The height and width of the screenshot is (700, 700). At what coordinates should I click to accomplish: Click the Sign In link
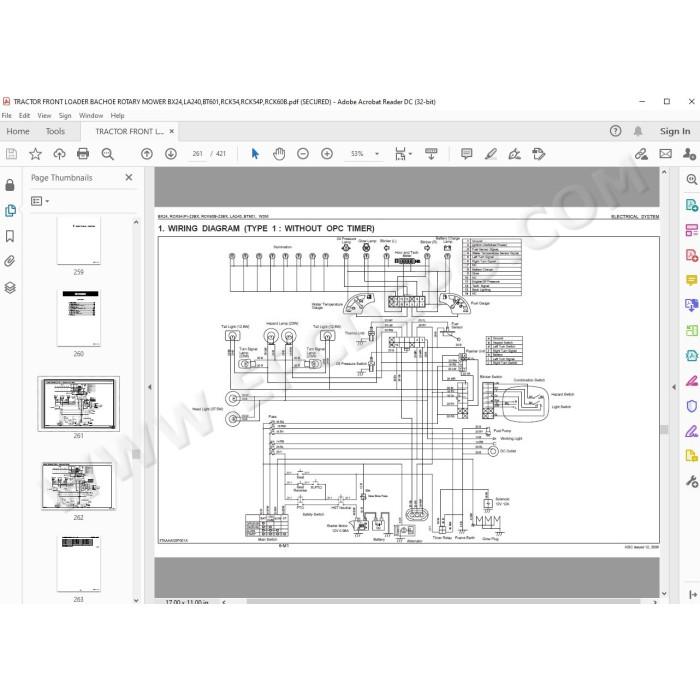click(x=675, y=131)
